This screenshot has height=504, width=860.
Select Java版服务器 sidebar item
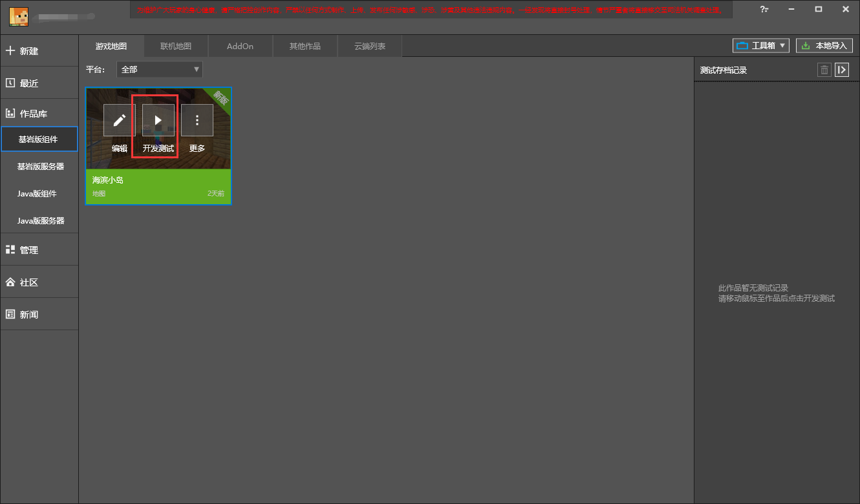[39, 220]
